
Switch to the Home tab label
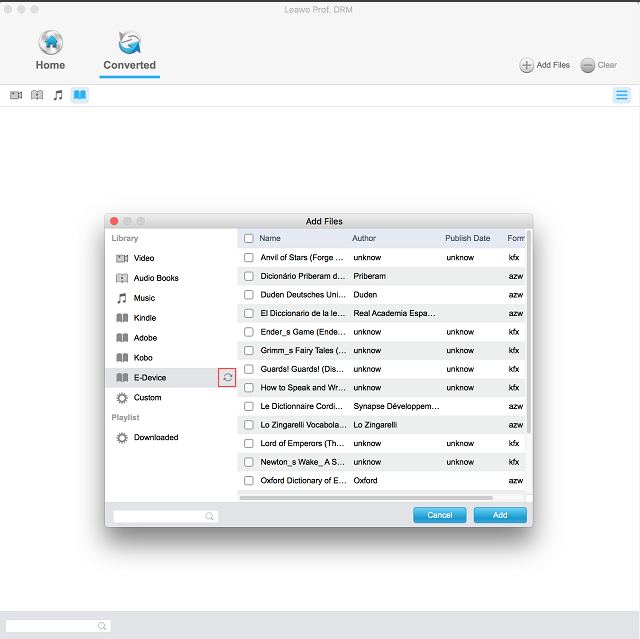50,65
